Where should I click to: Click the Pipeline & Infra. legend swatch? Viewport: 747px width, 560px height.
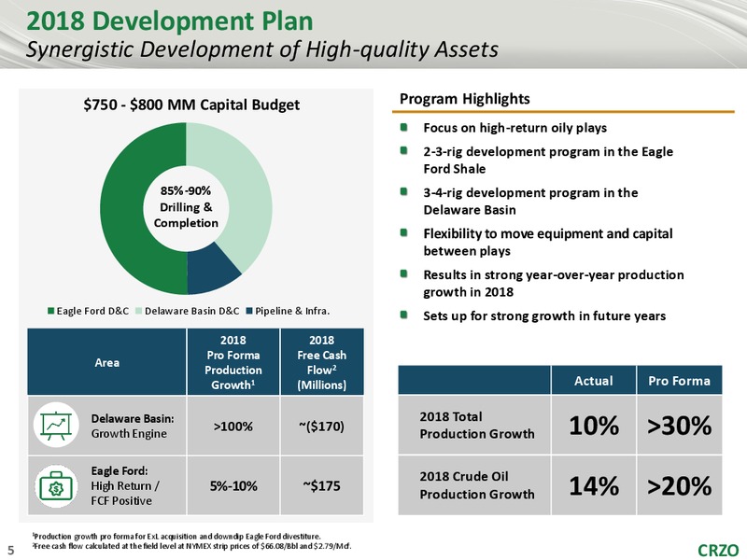249,312
